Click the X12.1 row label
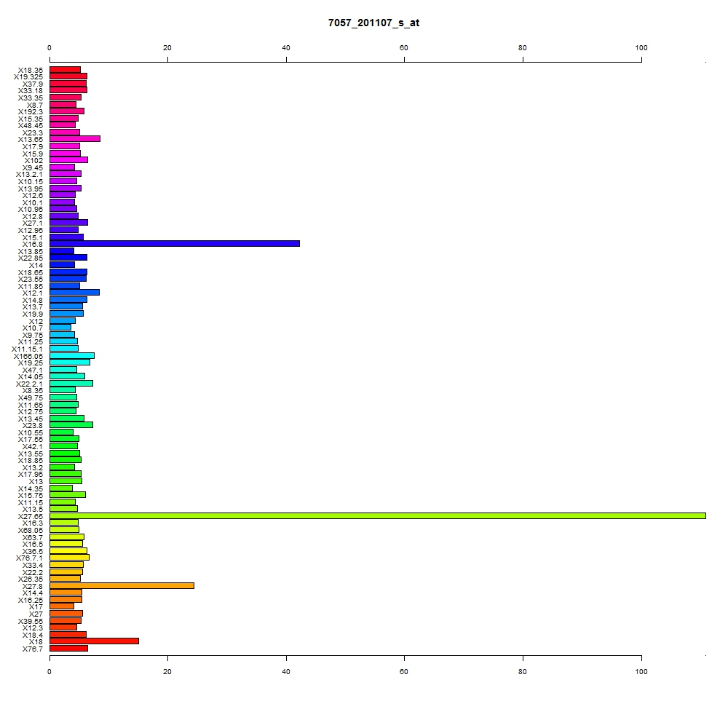The width and height of the screenshot is (728, 728). point(33,293)
